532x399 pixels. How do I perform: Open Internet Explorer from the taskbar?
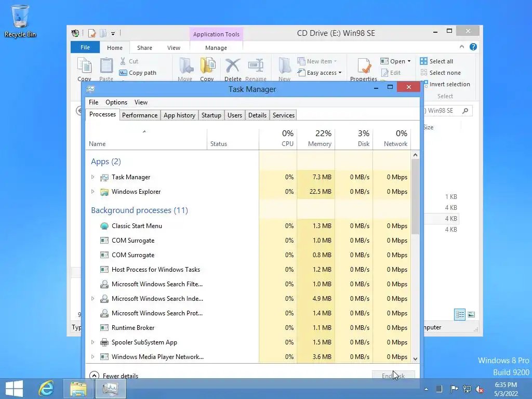[46, 389]
